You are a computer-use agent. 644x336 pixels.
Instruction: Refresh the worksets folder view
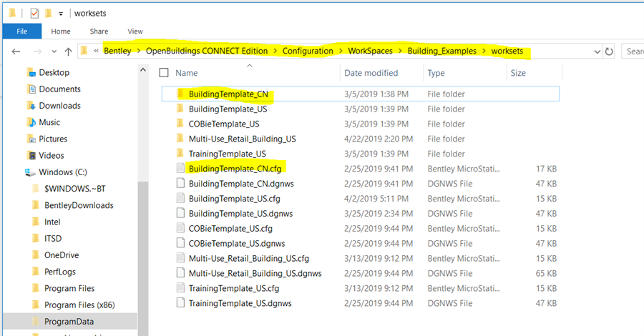pyautogui.click(x=609, y=51)
